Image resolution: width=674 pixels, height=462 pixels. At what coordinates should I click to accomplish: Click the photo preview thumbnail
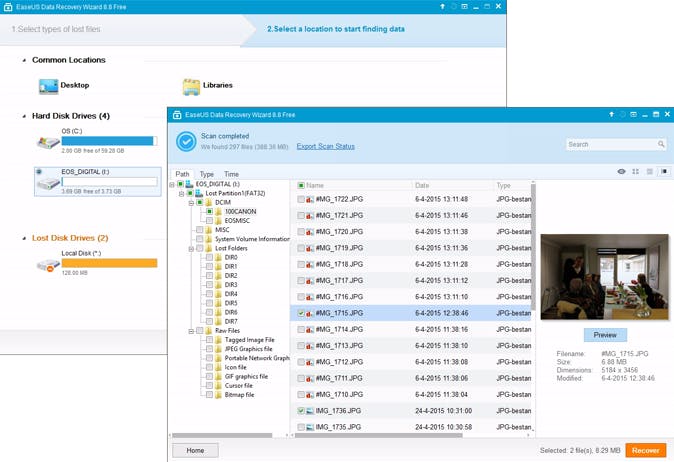[604, 277]
